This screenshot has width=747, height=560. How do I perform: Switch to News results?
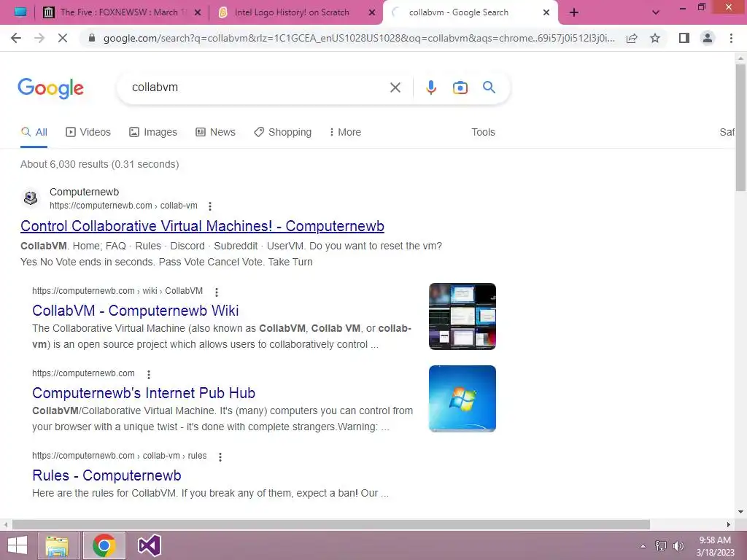[x=215, y=132]
